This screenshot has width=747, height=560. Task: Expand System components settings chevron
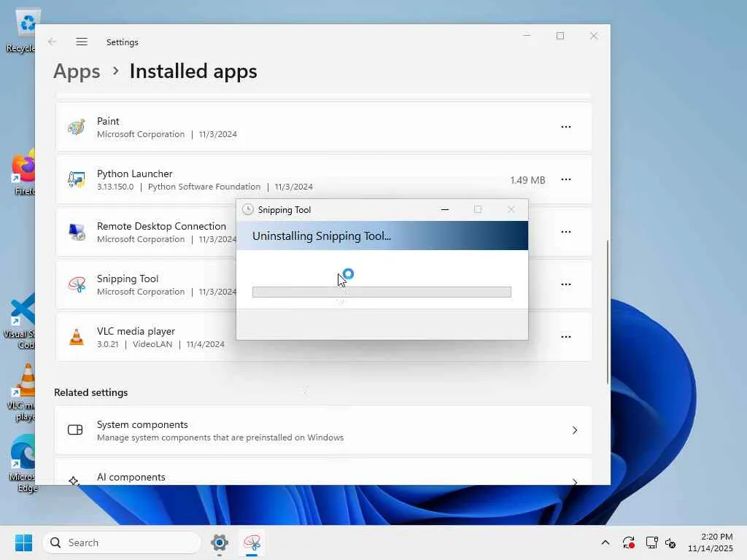point(575,430)
